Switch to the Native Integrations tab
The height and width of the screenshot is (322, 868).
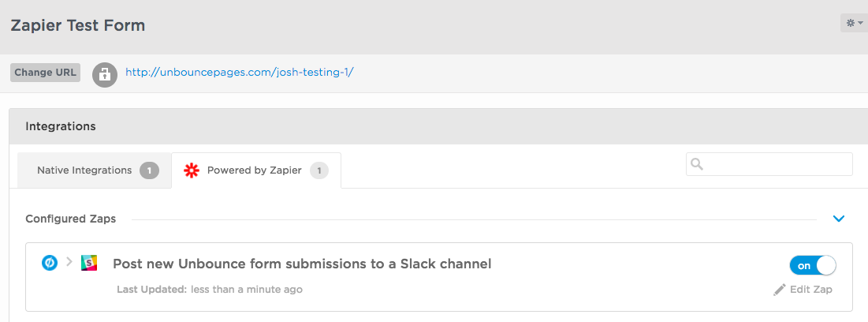pyautogui.click(x=94, y=170)
